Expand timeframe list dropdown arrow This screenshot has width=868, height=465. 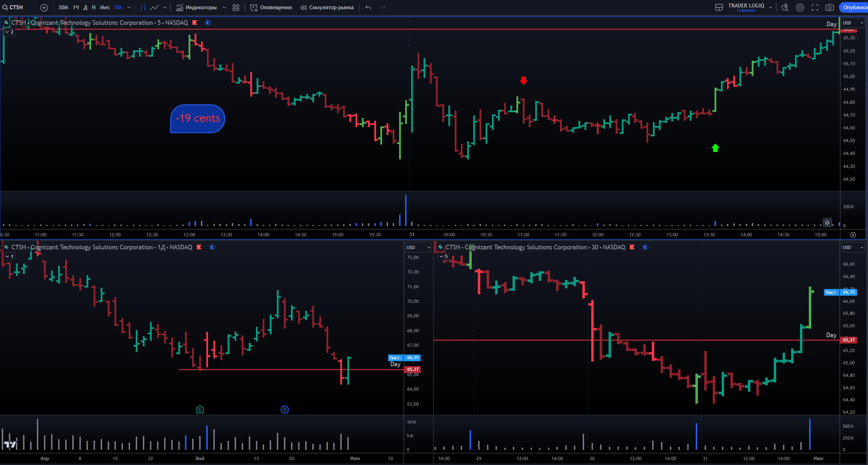(x=129, y=7)
